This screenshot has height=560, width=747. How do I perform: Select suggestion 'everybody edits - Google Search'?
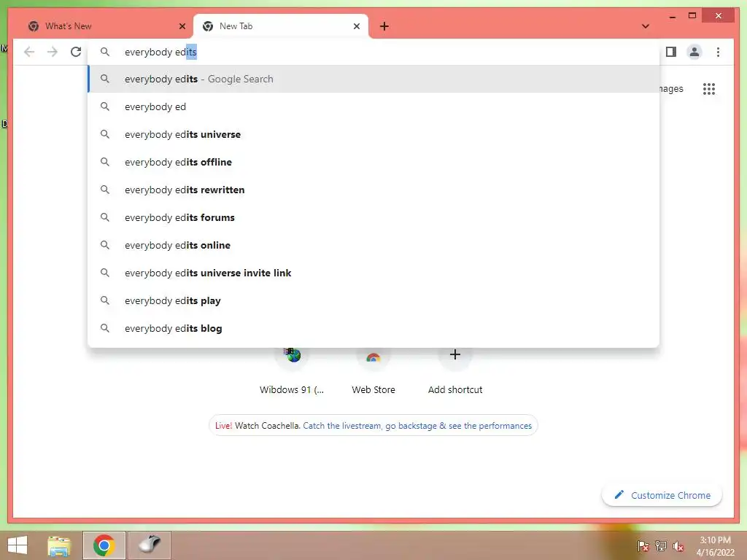(x=373, y=79)
